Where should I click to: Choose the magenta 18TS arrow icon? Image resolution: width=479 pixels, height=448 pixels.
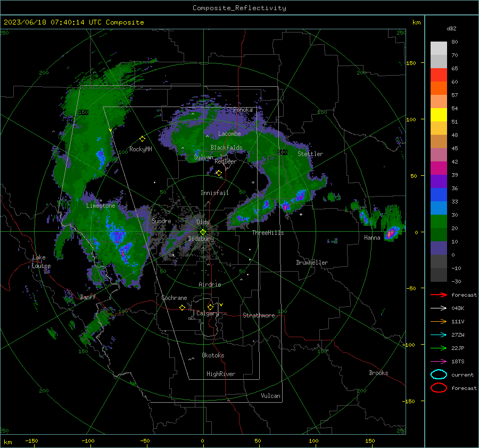439,362
